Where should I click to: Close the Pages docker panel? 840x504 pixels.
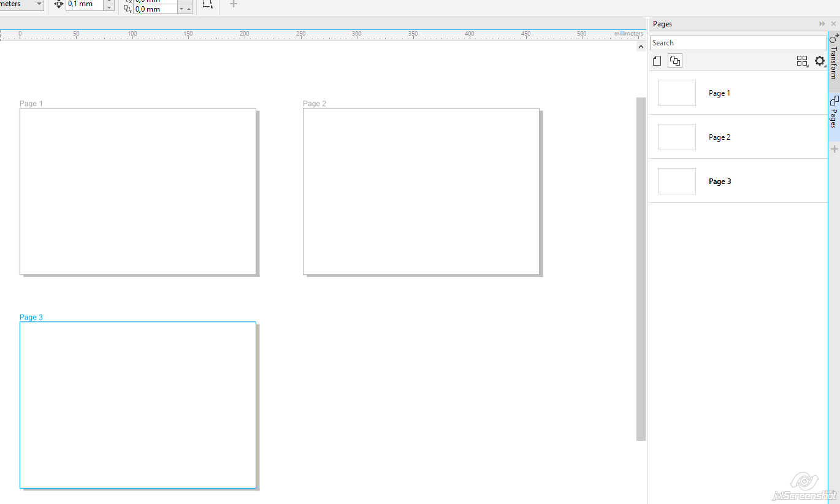point(833,24)
